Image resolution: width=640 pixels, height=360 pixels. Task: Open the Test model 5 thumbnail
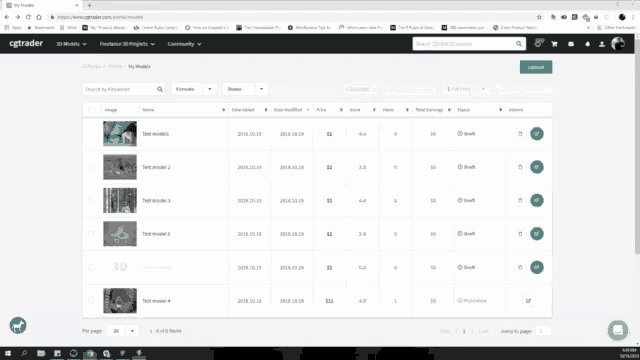click(120, 234)
